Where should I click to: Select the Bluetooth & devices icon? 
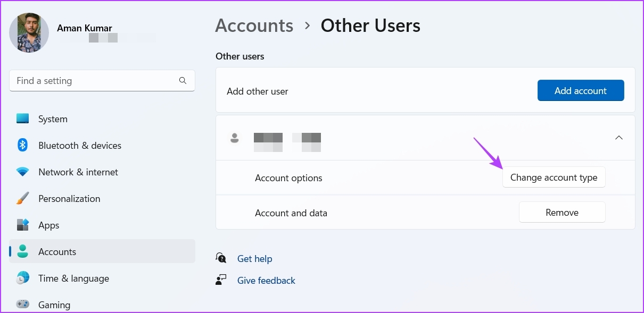[22, 145]
